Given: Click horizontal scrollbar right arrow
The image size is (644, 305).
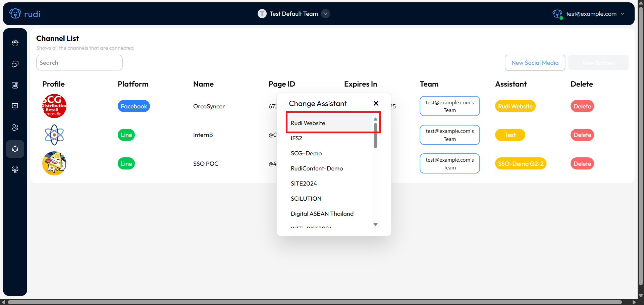Looking at the screenshot, I should (x=634, y=302).
